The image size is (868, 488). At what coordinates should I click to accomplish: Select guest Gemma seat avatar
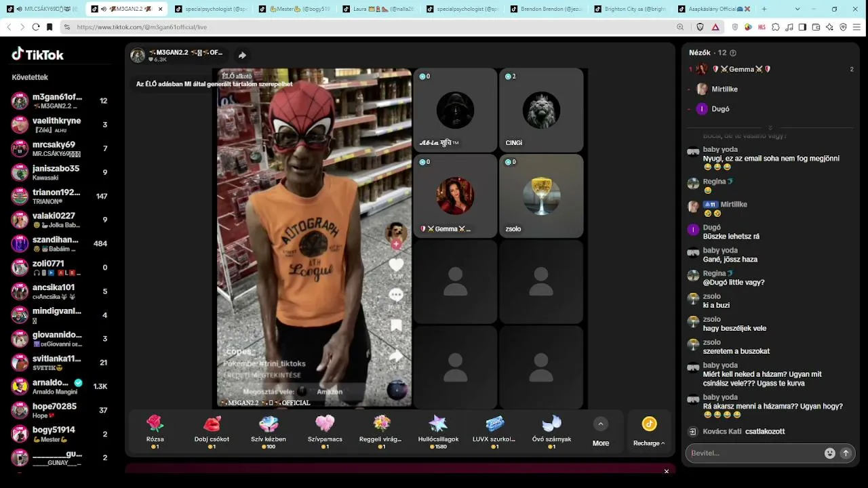click(455, 196)
